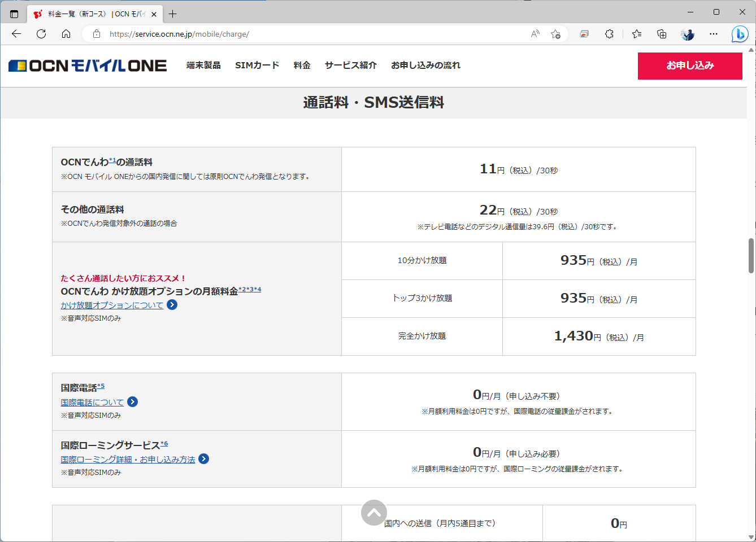
Task: Click arrow icon beside かけ放題オプションについて
Action: click(172, 305)
